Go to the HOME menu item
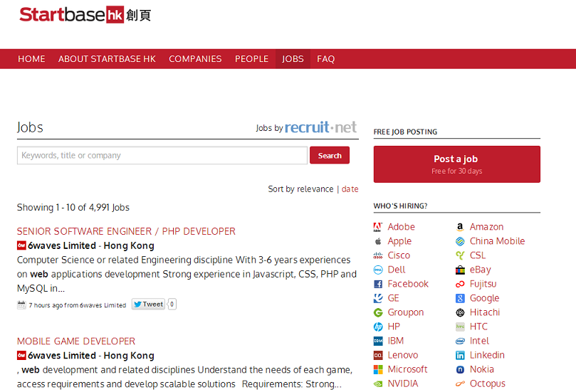 (x=31, y=59)
